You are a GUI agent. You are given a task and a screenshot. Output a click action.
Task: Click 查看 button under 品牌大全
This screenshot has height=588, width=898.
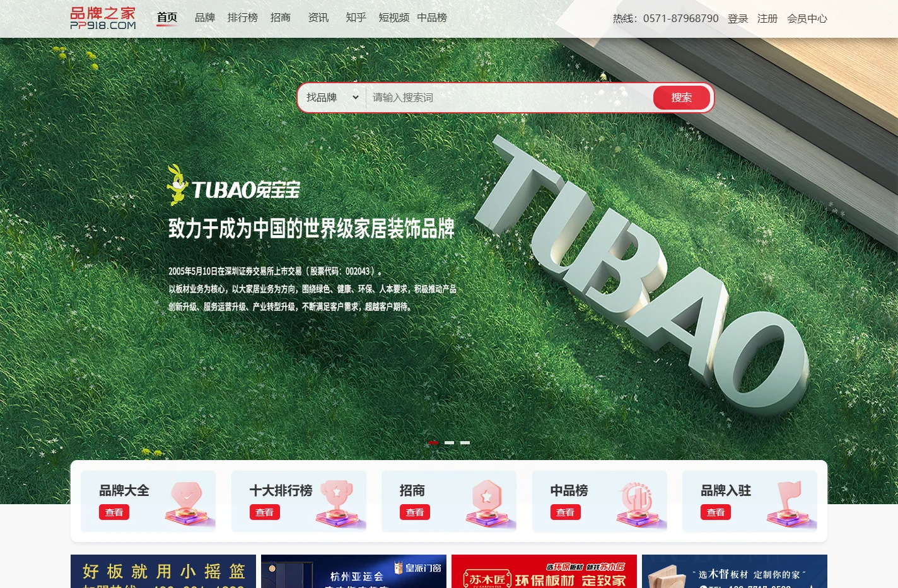tap(114, 512)
